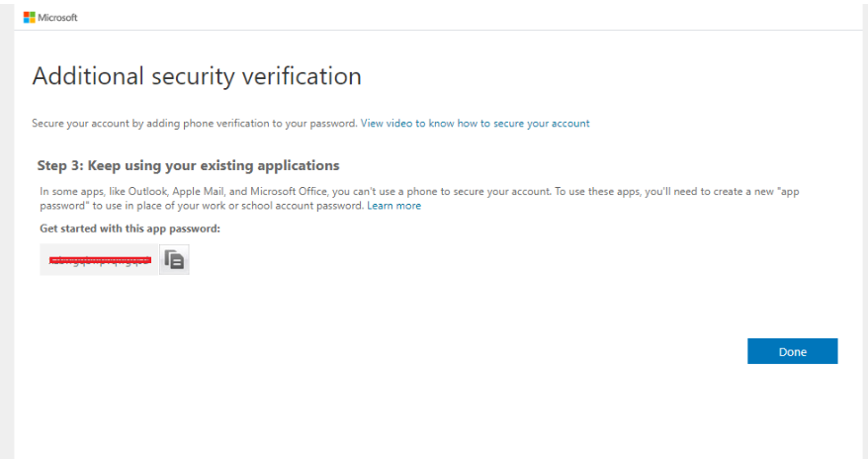This screenshot has width=868, height=459.
Task: Click the redacted app password field
Action: [x=99, y=260]
